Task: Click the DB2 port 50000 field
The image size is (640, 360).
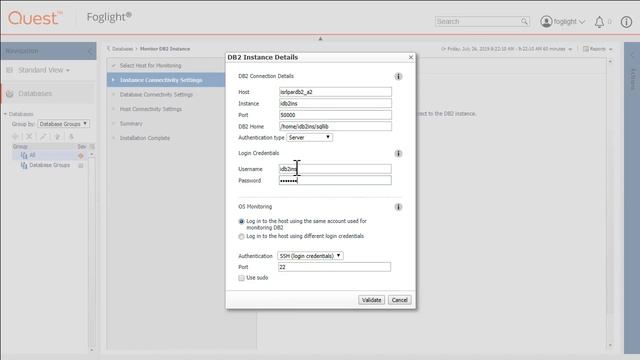Action: [x=335, y=115]
